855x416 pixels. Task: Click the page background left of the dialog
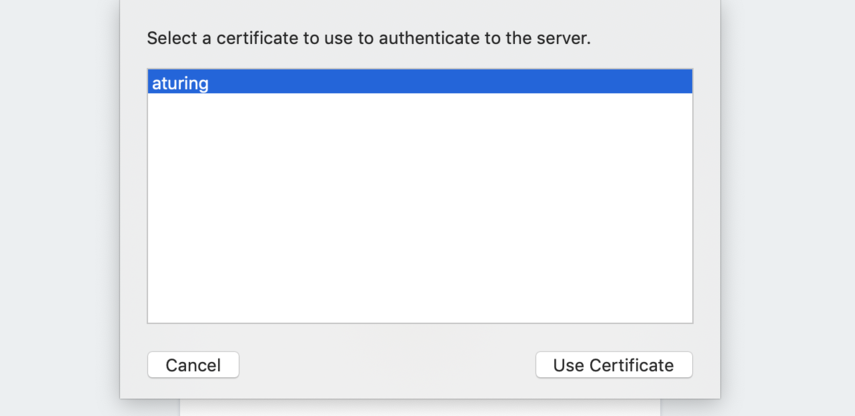coord(60,200)
